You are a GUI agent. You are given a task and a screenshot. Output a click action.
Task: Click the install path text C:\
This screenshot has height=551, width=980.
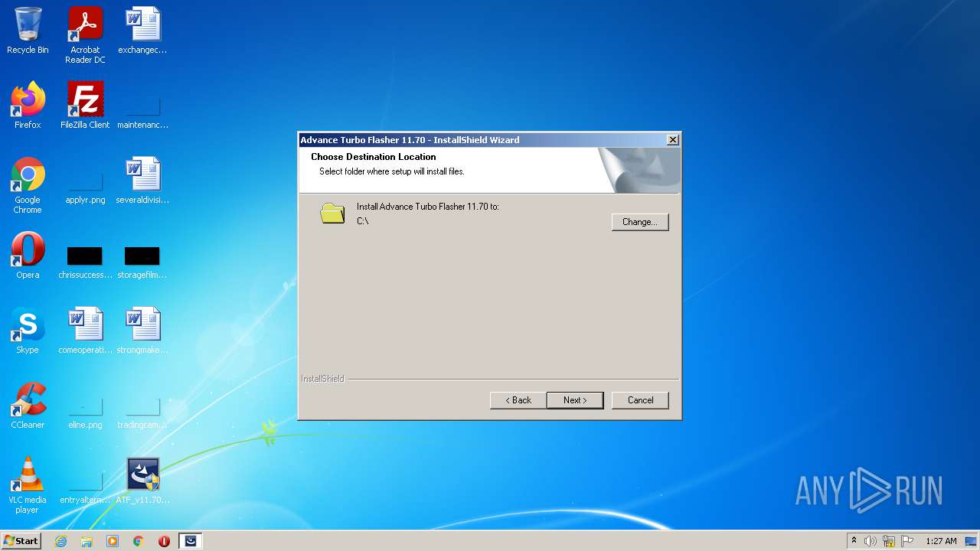tap(363, 221)
